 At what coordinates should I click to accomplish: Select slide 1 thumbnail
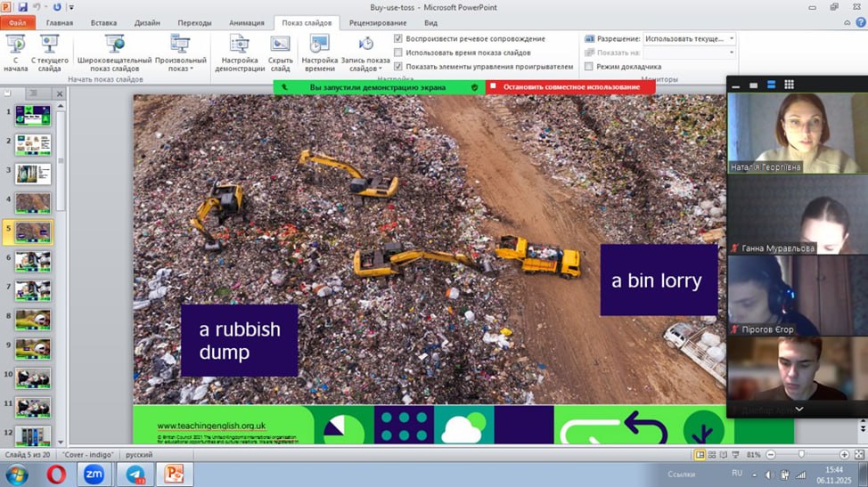33,116
